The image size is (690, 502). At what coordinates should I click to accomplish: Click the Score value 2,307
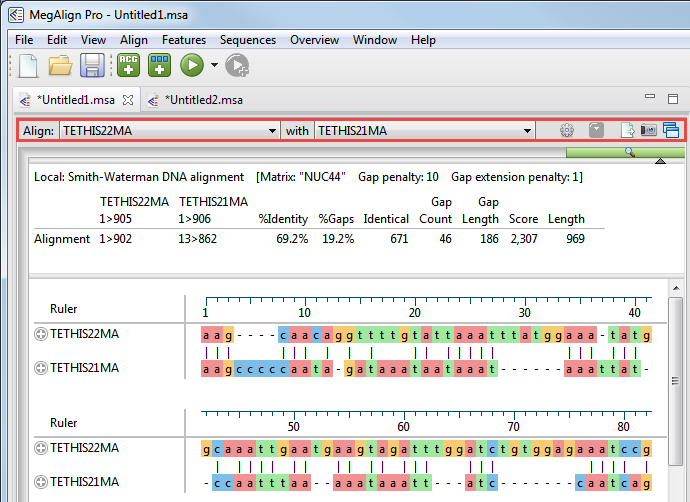point(524,239)
